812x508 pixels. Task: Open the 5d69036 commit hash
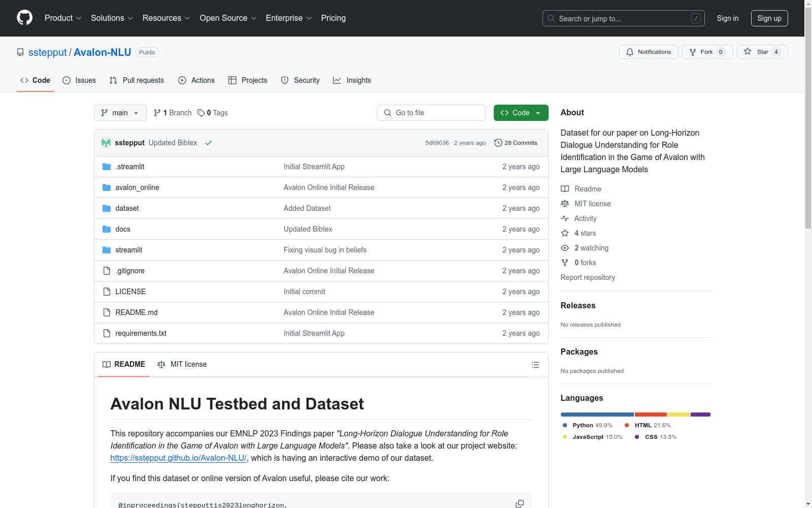point(437,143)
